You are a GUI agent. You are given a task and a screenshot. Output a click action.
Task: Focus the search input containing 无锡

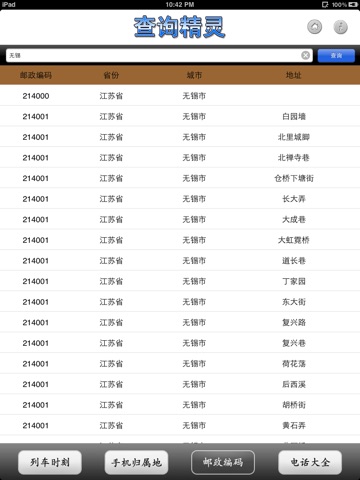(x=159, y=55)
